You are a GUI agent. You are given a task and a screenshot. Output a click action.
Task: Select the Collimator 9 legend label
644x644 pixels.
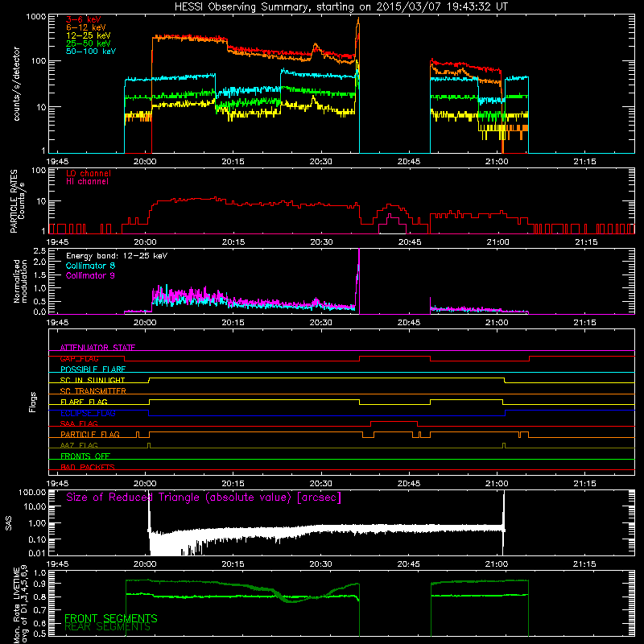pyautogui.click(x=90, y=275)
